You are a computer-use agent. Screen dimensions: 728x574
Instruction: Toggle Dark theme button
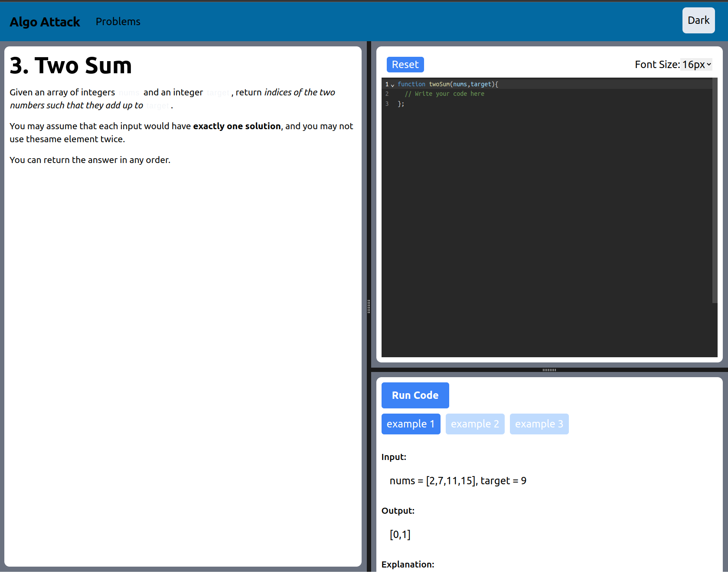click(699, 20)
